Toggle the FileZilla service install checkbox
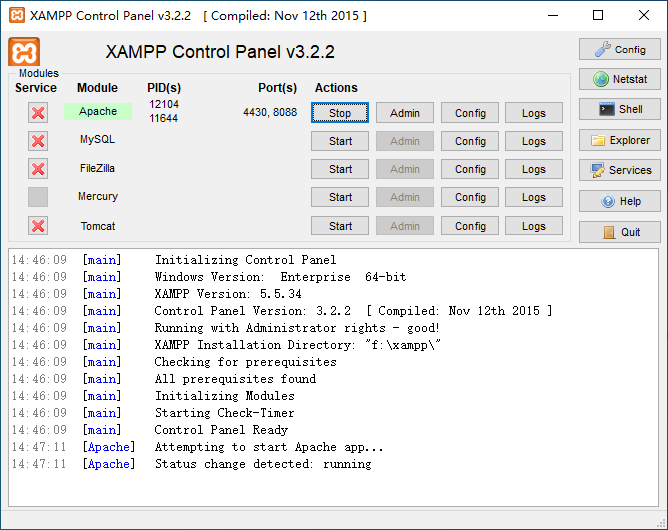668x530 pixels. click(38, 169)
